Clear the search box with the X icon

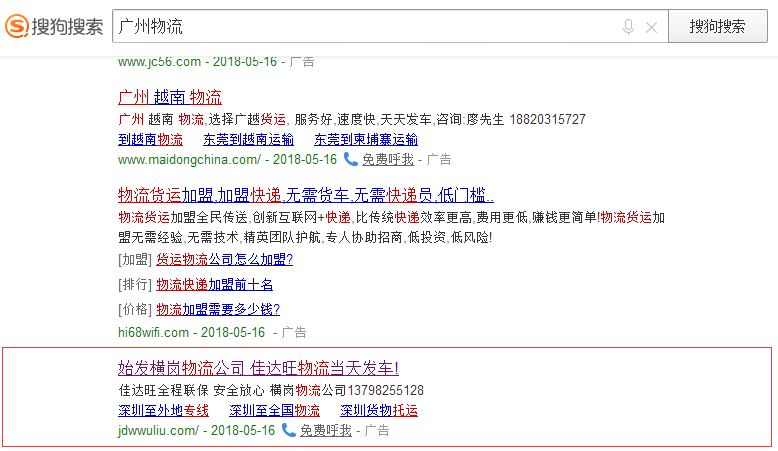tap(651, 27)
